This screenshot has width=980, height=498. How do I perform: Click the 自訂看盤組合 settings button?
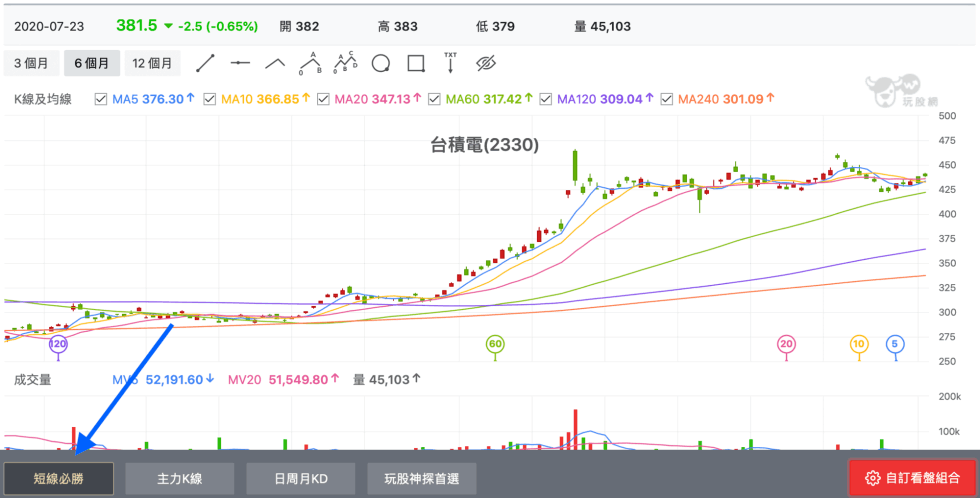912,478
